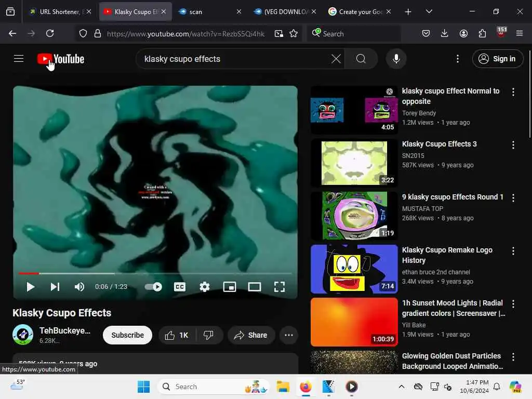Open the TehBuckeye channel name link
Screen dimensions: 532x399
(x=65, y=331)
